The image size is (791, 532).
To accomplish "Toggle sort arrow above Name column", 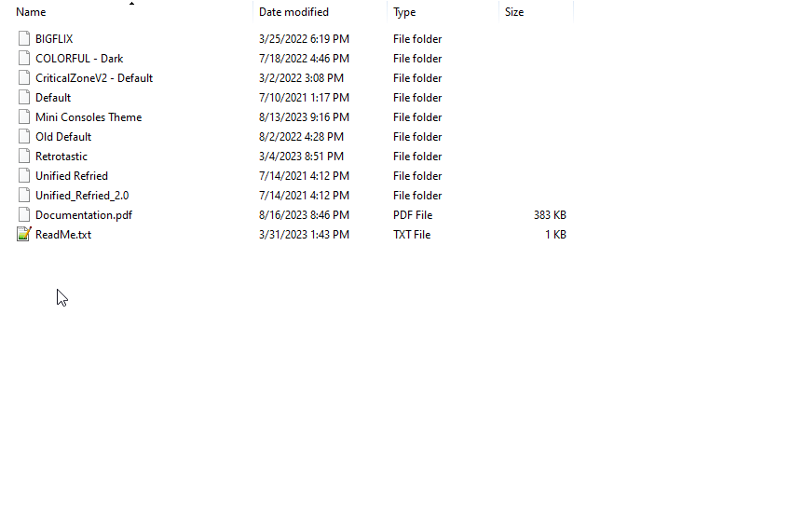I will coord(131,4).
